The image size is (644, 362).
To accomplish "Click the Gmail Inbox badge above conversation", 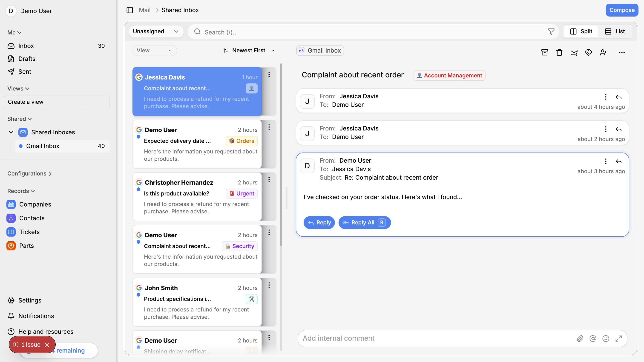I will click(320, 51).
